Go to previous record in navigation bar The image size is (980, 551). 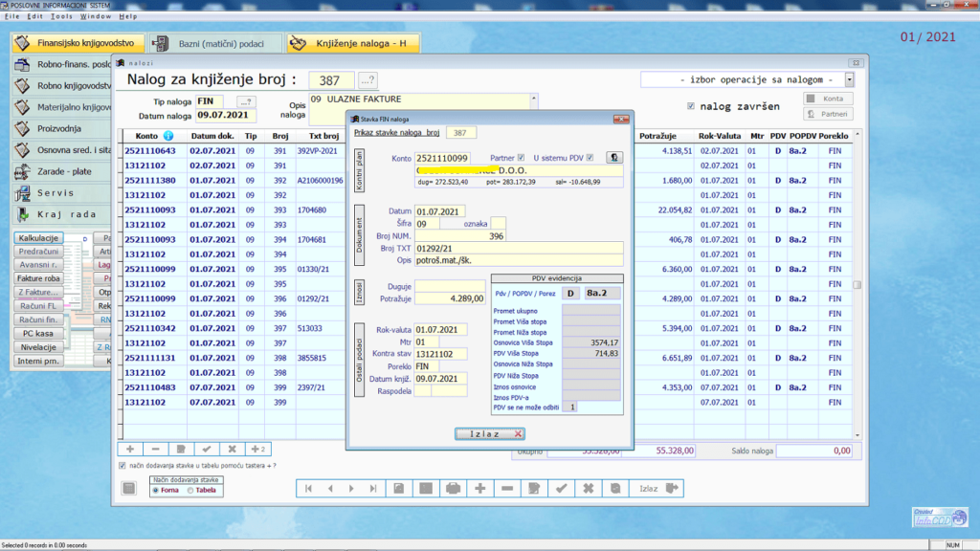click(330, 489)
